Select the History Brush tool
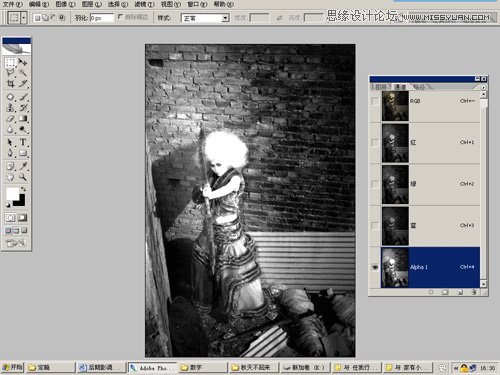The width and height of the screenshot is (500, 375). tap(23, 108)
